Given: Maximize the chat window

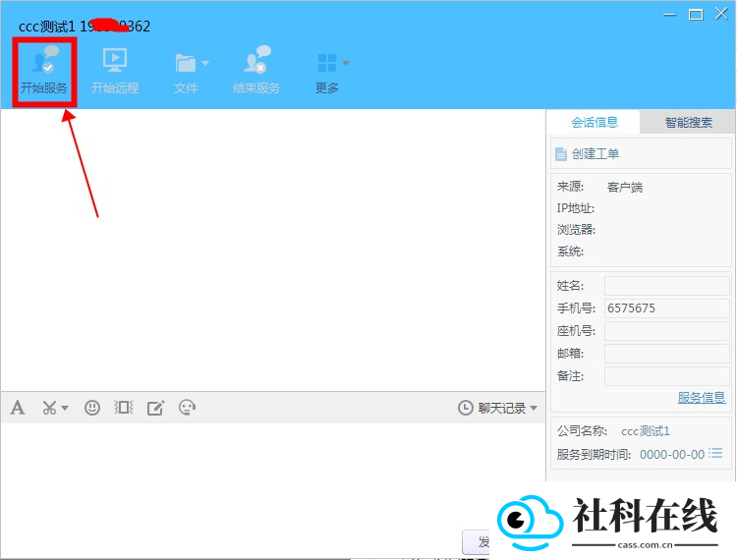Looking at the screenshot, I should pos(696,15).
